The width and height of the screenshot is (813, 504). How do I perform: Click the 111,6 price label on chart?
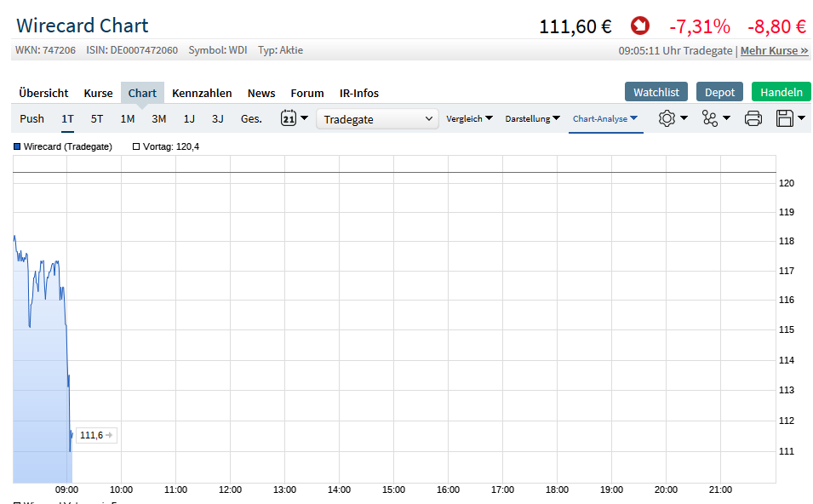tap(96, 435)
